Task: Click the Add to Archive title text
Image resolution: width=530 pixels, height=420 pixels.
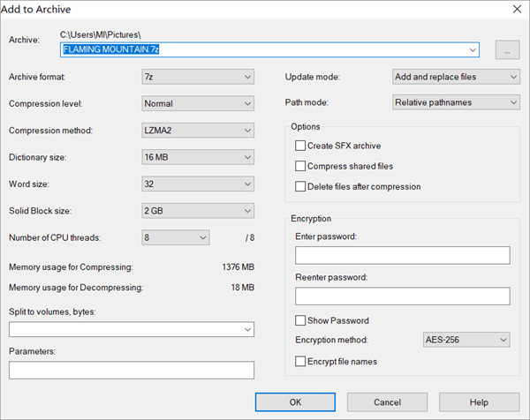Action: [36, 9]
